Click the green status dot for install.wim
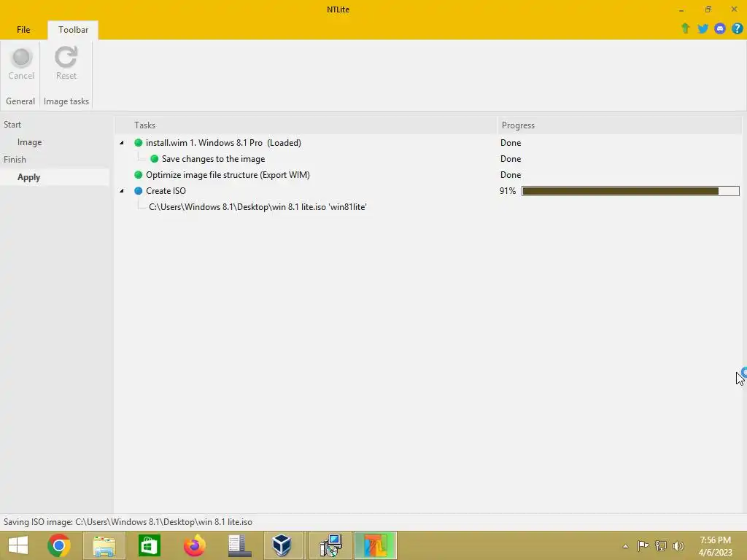Image resolution: width=747 pixels, height=560 pixels. (x=138, y=143)
